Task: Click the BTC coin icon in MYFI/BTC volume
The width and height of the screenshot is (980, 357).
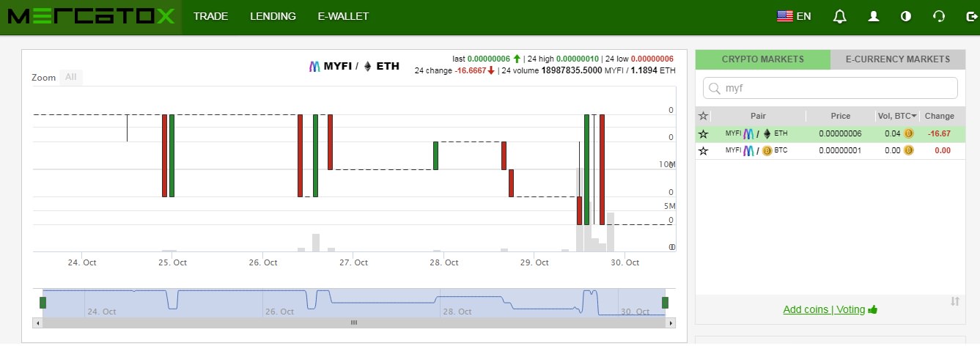Action: 908,151
